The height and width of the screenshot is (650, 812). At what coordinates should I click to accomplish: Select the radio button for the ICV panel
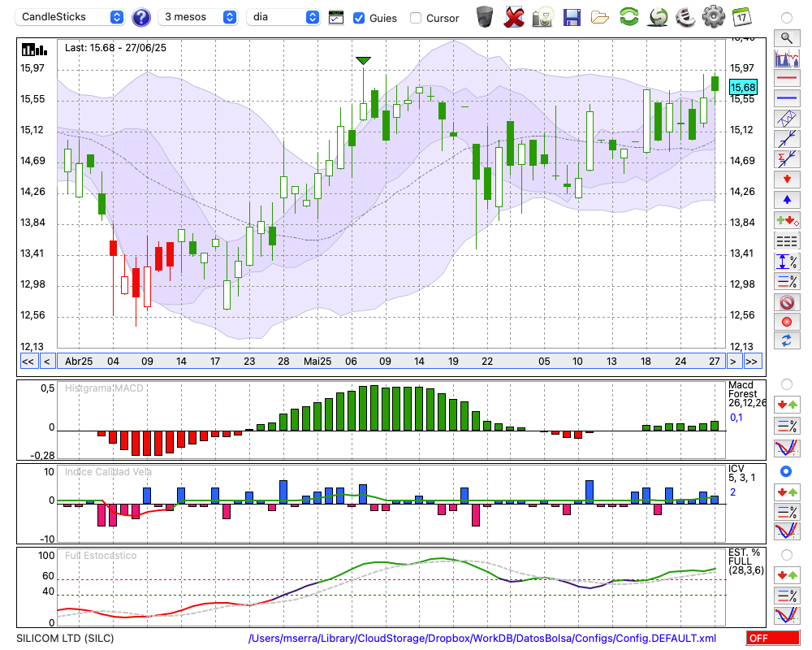787,471
